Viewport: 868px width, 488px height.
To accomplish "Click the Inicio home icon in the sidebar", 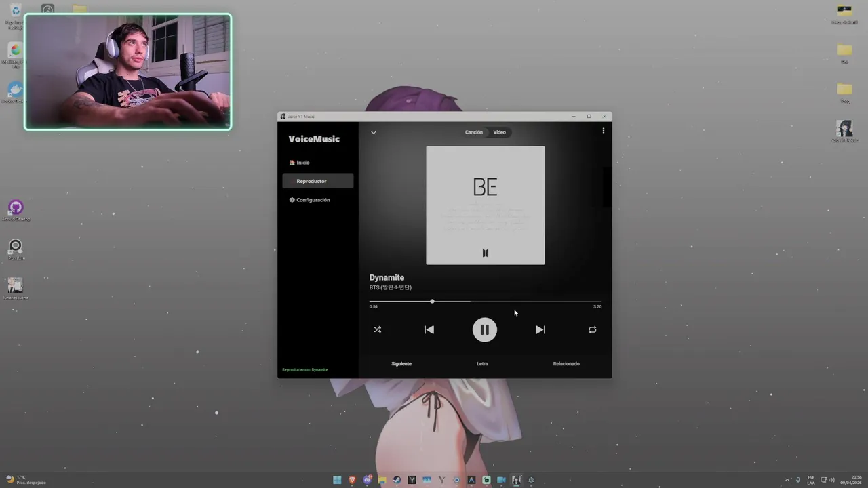I will pos(292,163).
